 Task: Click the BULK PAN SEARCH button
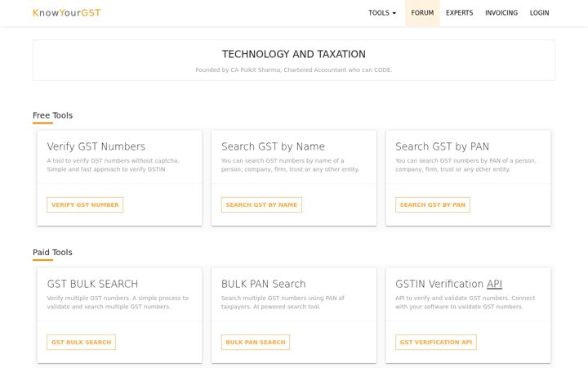point(256,342)
